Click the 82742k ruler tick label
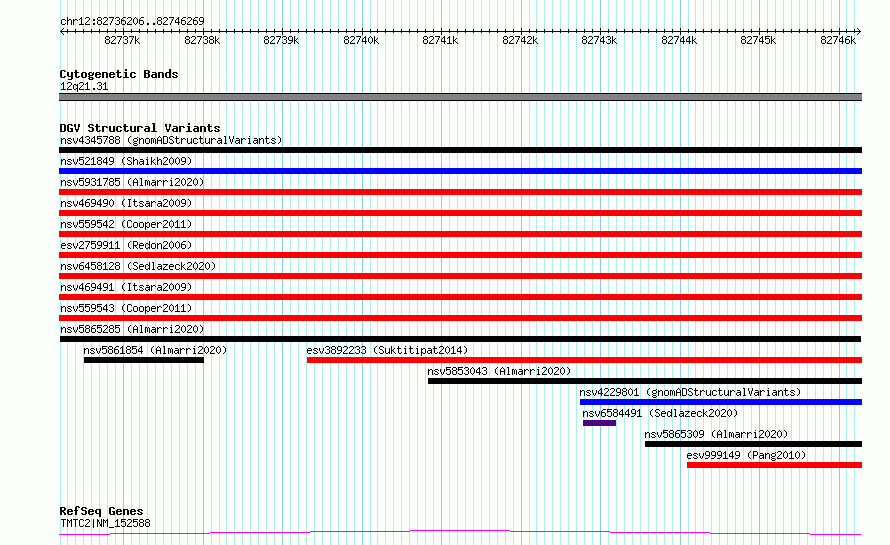Viewport: 890px width, 545px height. tap(520, 40)
